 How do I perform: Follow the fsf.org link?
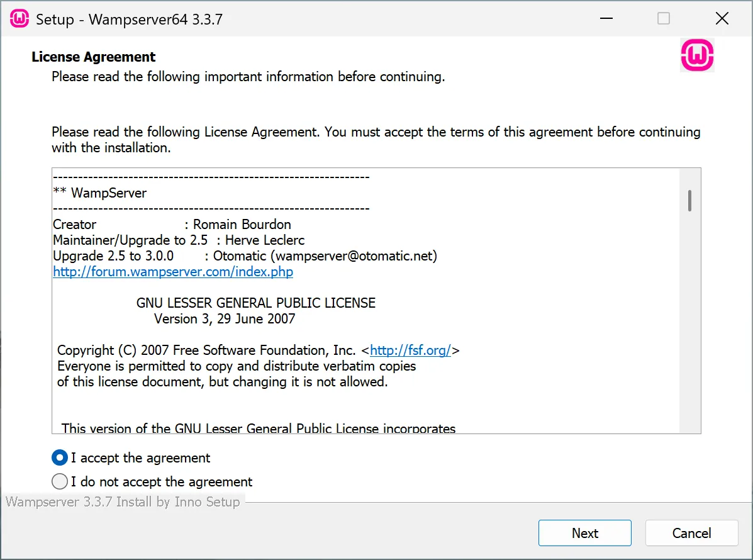[410, 350]
